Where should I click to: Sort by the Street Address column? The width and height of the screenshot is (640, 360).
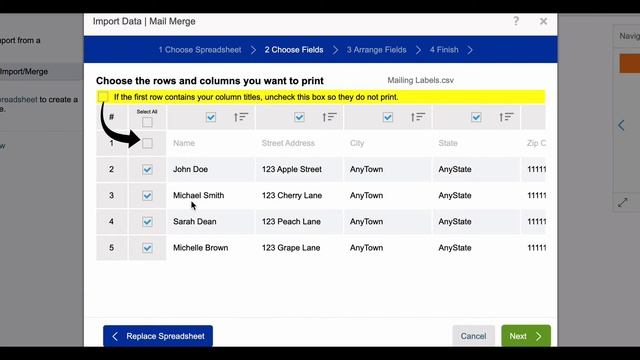329,118
